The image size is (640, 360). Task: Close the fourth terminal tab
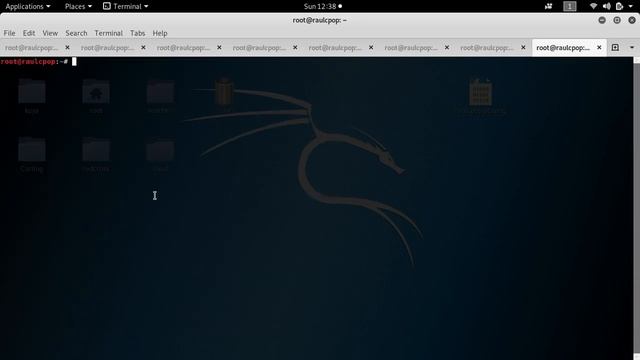pos(295,48)
